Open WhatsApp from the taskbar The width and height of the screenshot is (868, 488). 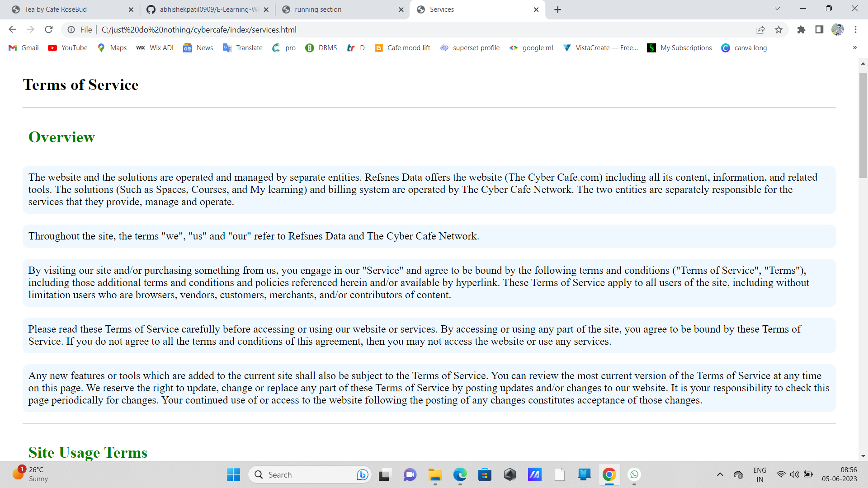[x=634, y=474]
